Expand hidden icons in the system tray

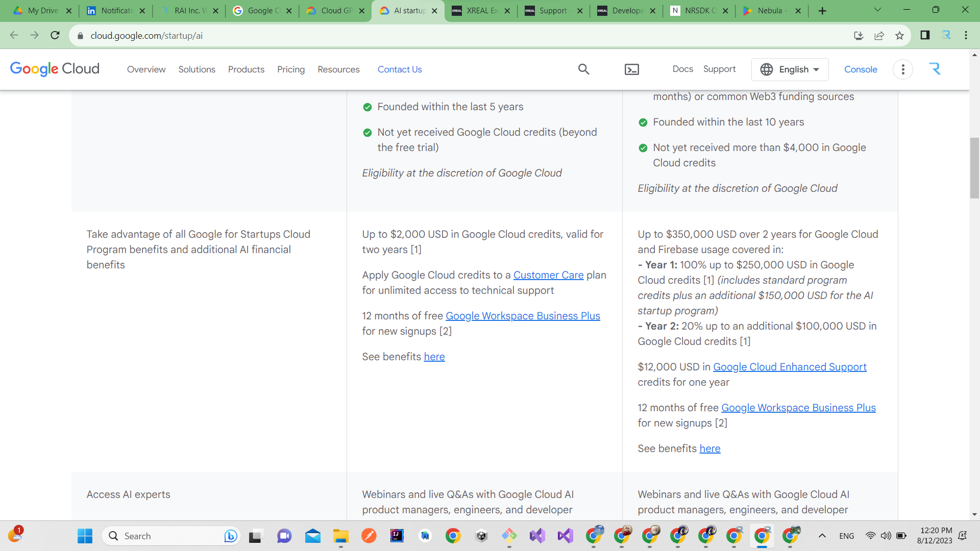click(822, 536)
